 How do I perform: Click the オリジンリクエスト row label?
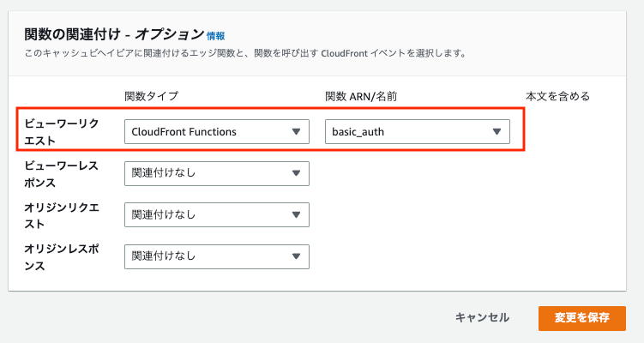[62, 215]
